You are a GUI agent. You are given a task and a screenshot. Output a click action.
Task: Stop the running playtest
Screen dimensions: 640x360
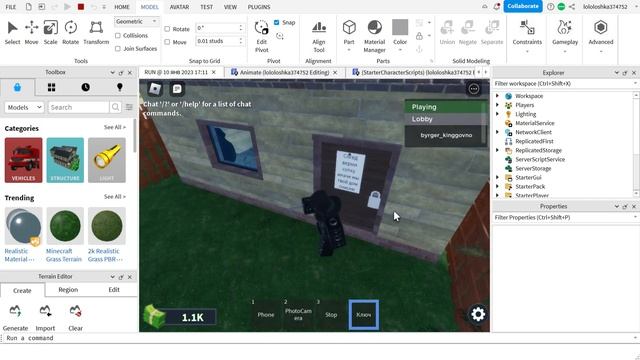(81, 7)
